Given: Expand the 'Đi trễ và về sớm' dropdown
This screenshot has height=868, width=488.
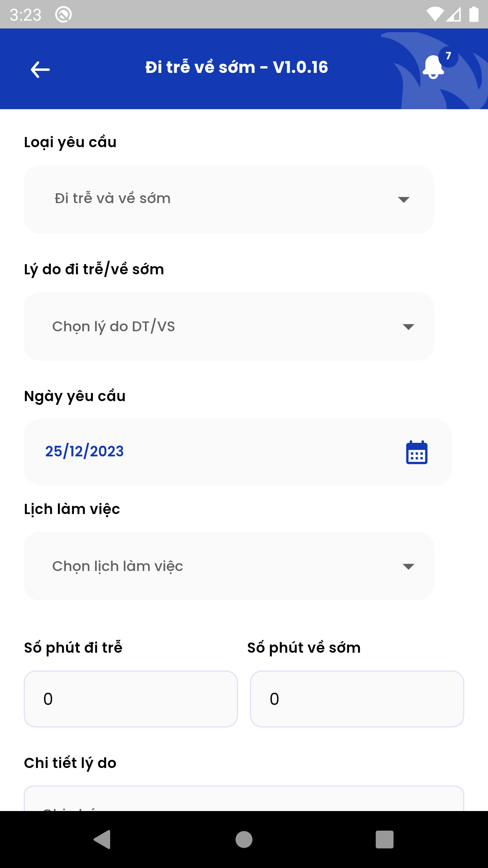Looking at the screenshot, I should [229, 199].
